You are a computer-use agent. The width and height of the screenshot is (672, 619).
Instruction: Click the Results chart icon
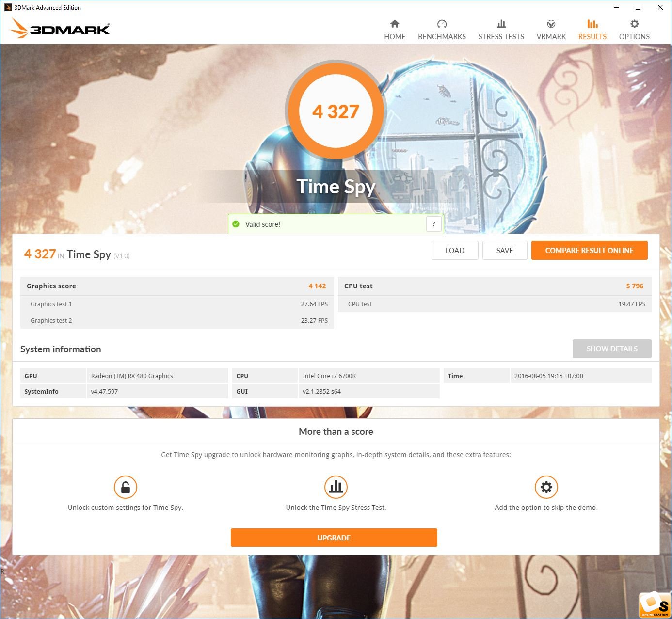point(592,24)
